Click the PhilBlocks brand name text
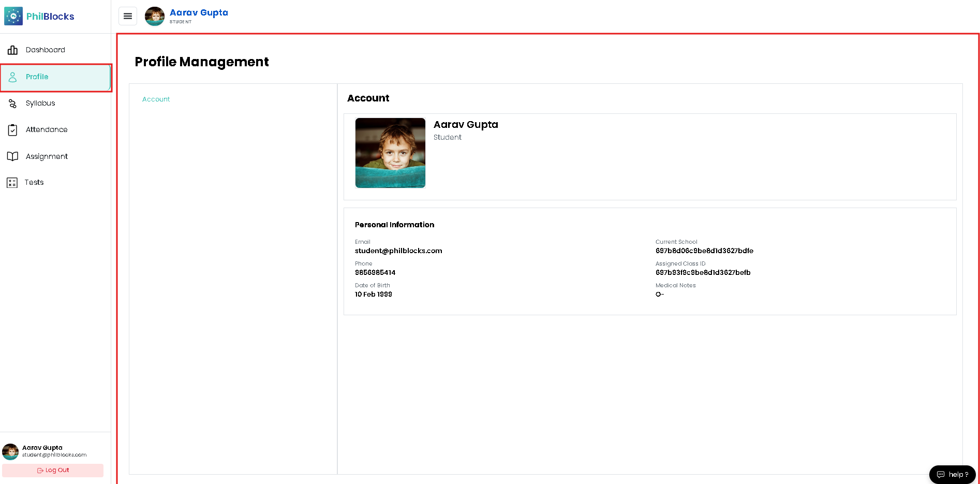The height and width of the screenshot is (484, 980). click(x=50, y=17)
